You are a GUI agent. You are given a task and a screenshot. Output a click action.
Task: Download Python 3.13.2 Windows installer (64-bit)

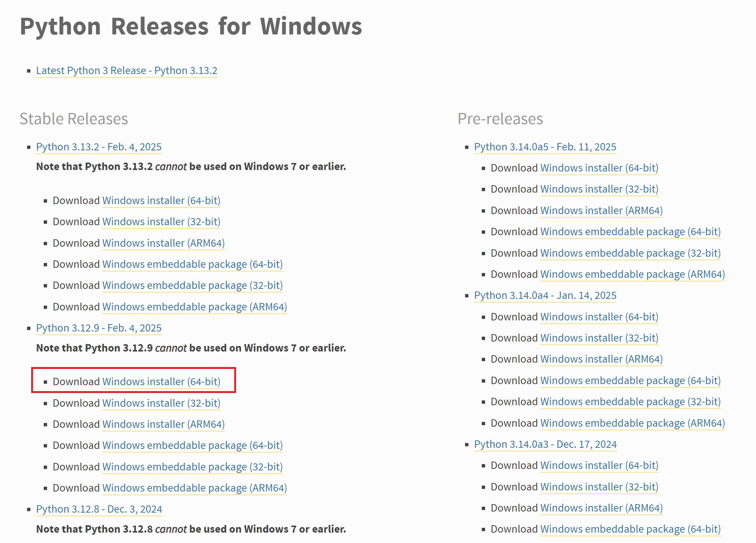[x=161, y=200]
